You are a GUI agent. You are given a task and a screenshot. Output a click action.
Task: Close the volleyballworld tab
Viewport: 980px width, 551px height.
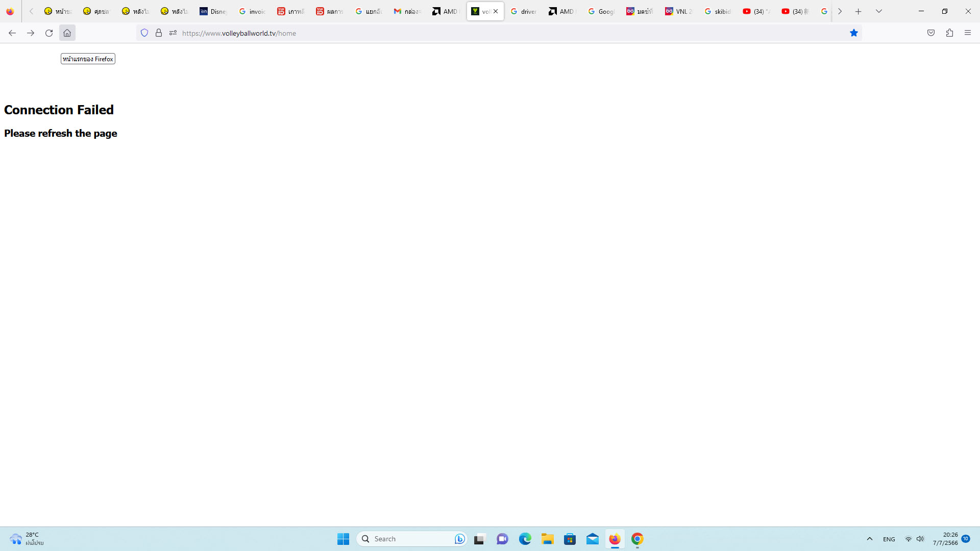point(496,11)
